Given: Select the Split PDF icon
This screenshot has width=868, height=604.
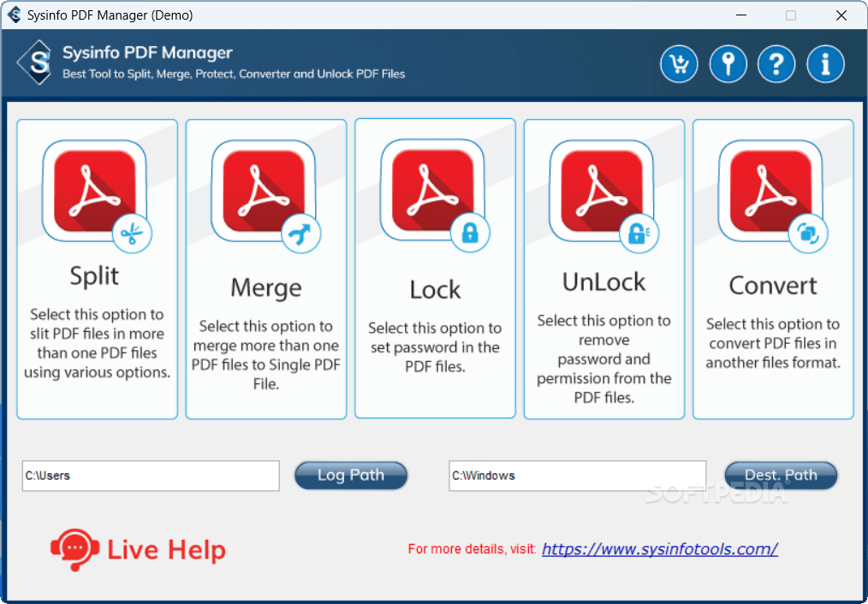Looking at the screenshot, I should point(97,195).
